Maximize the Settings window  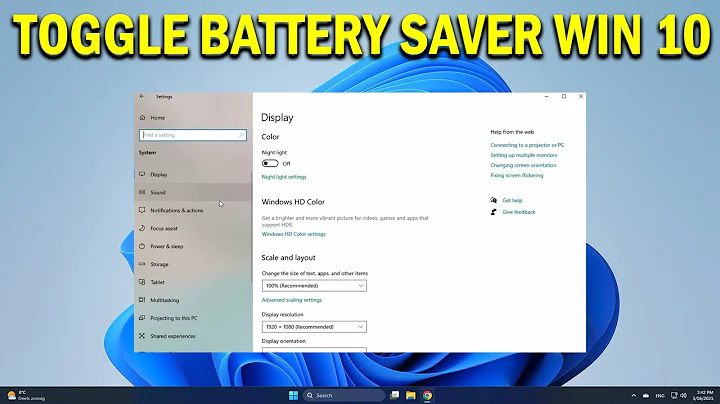pyautogui.click(x=564, y=96)
